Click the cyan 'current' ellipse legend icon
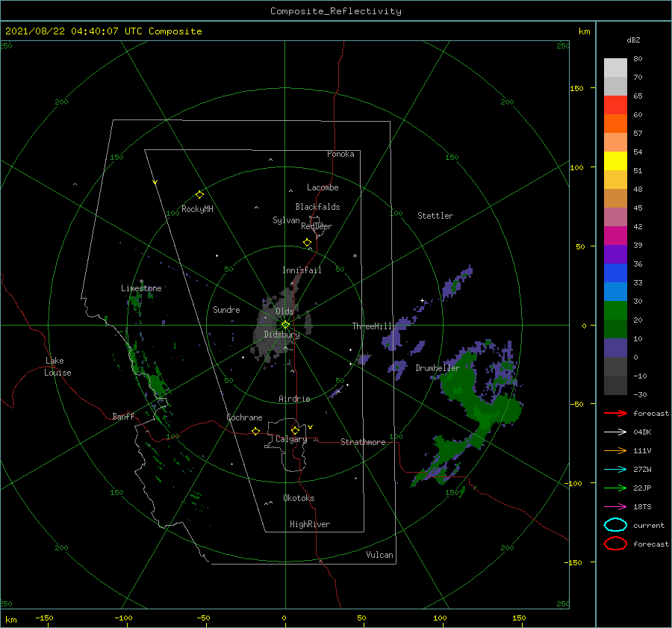This screenshot has height=628, width=672. click(x=615, y=525)
